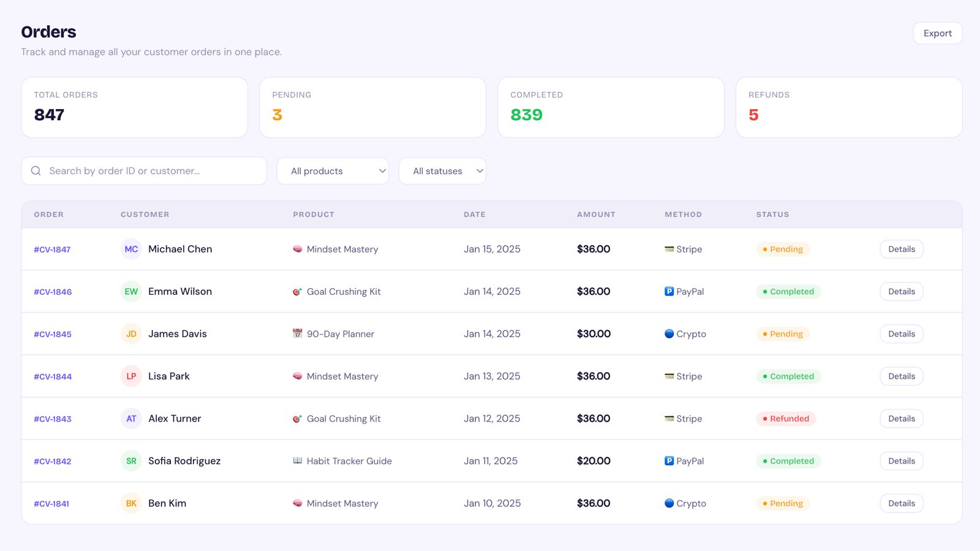Click the Completed badge for Lisa Park
The height and width of the screenshot is (551, 980).
[788, 376]
